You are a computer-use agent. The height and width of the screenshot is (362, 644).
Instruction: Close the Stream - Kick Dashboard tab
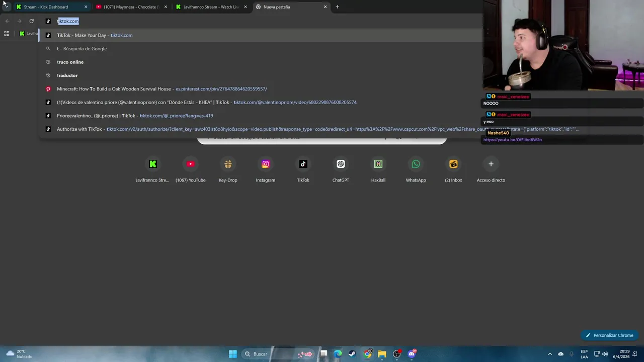[x=86, y=7]
